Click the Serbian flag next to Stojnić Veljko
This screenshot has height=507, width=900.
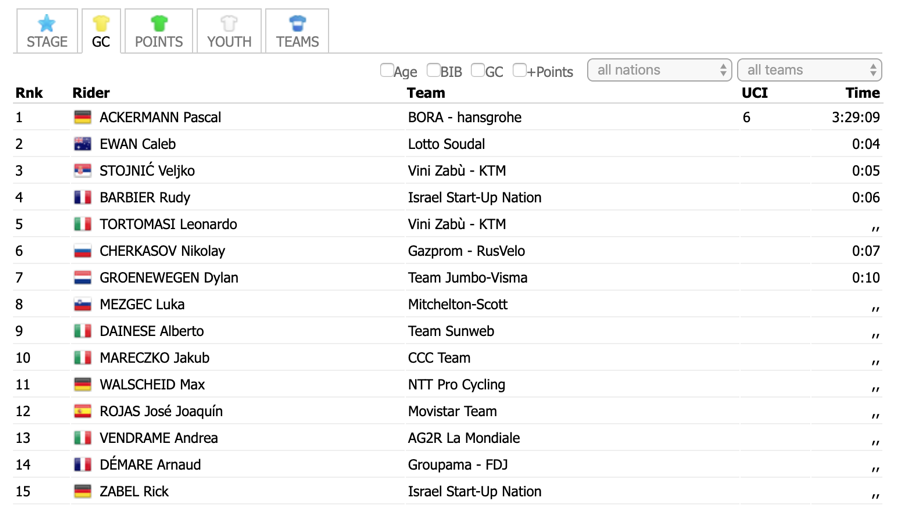click(x=83, y=171)
